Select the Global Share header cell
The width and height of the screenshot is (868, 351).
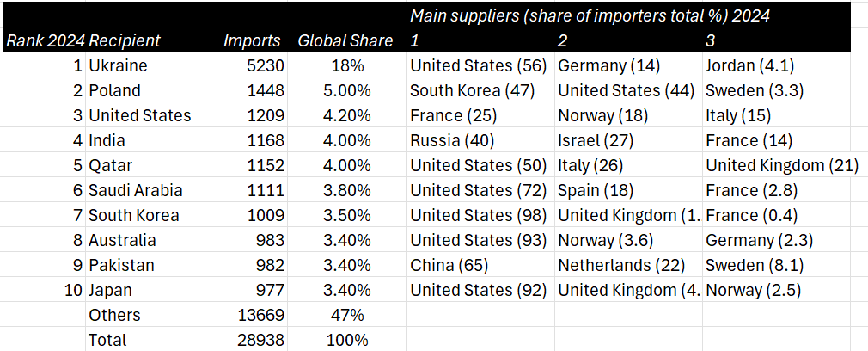348,40
